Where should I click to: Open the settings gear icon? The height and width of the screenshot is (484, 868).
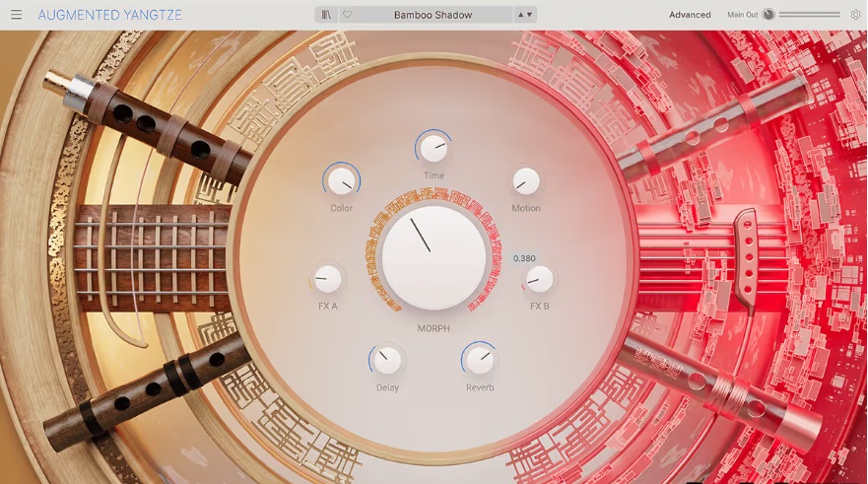tap(855, 15)
